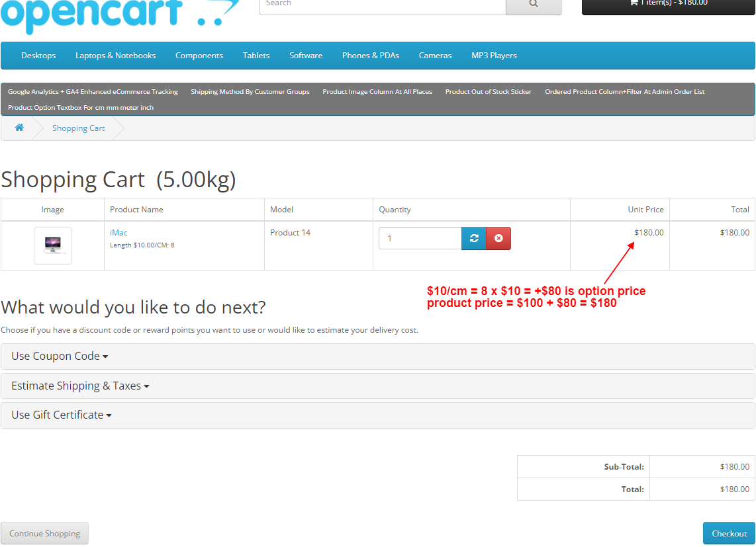Click the Shopping Cart (5.00kg) heading

click(x=118, y=179)
